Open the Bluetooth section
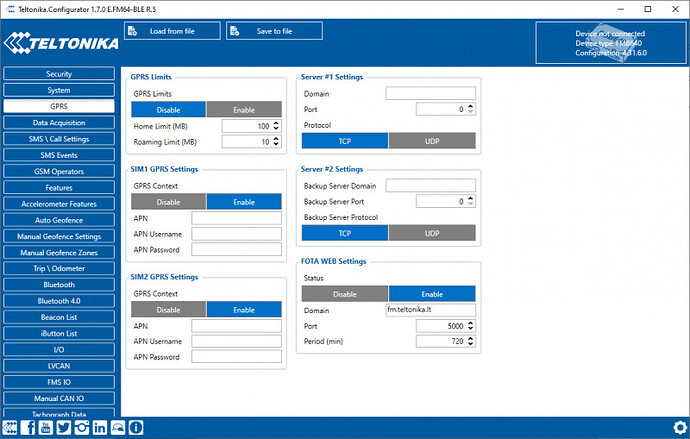 59,285
